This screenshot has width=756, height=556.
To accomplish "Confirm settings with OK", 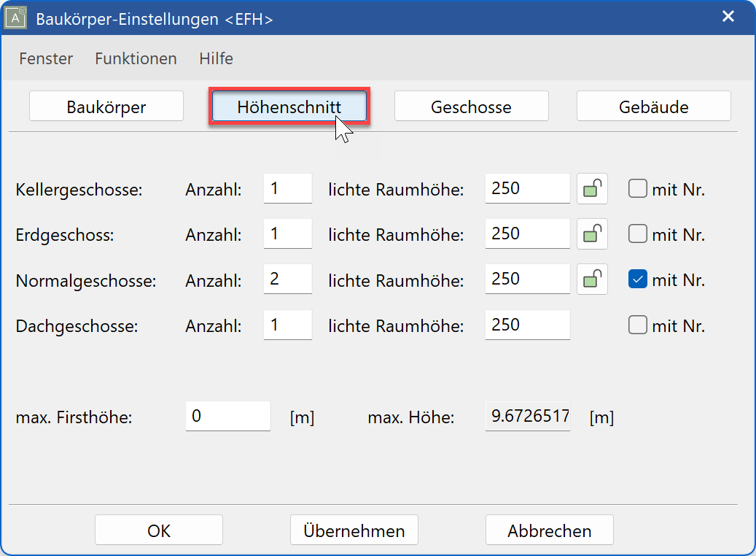I will (158, 530).
